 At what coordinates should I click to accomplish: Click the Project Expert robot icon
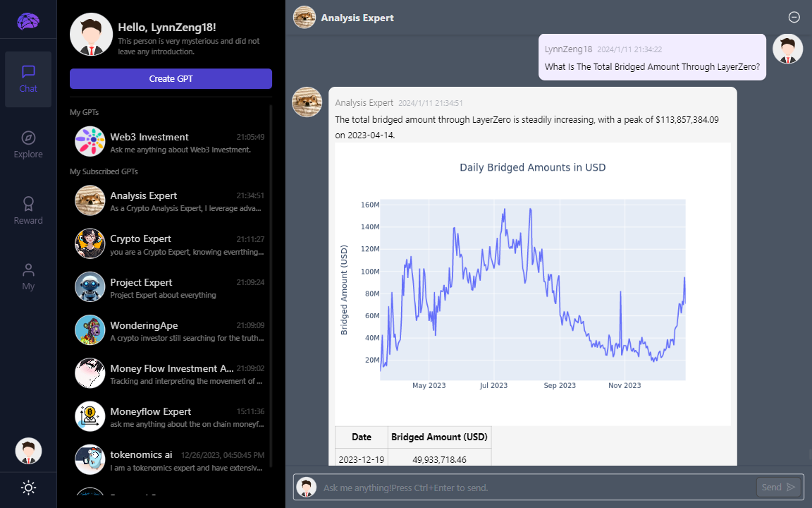click(x=90, y=286)
